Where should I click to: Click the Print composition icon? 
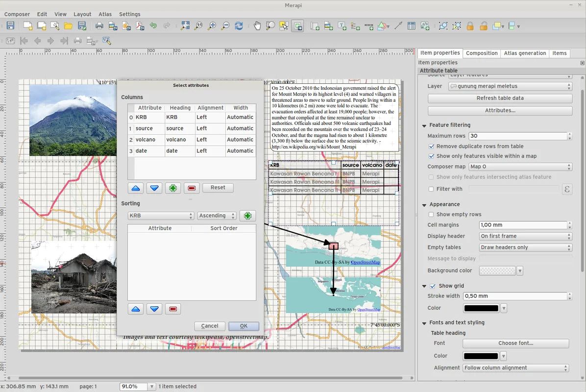point(99,26)
